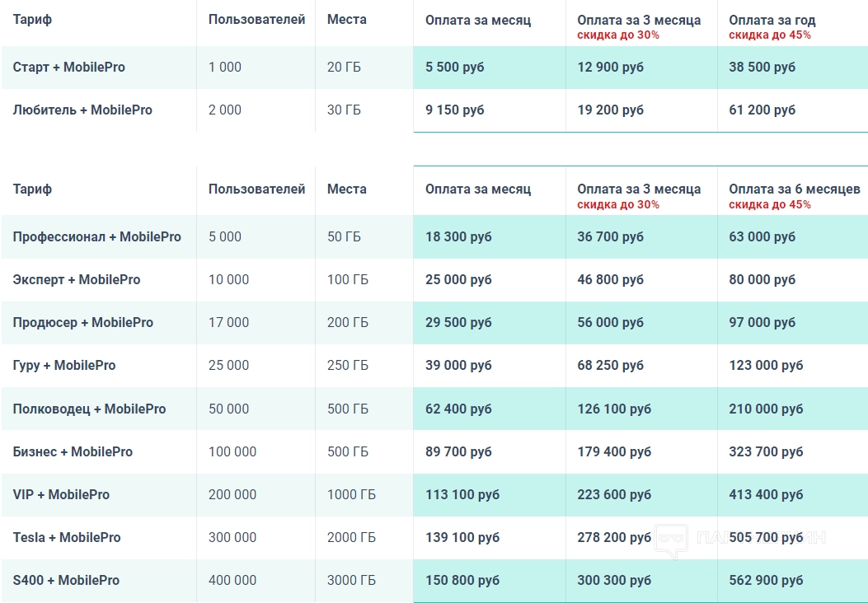Click the Профессионал + MobilePro tariff name
868x603 pixels.
[x=96, y=237]
